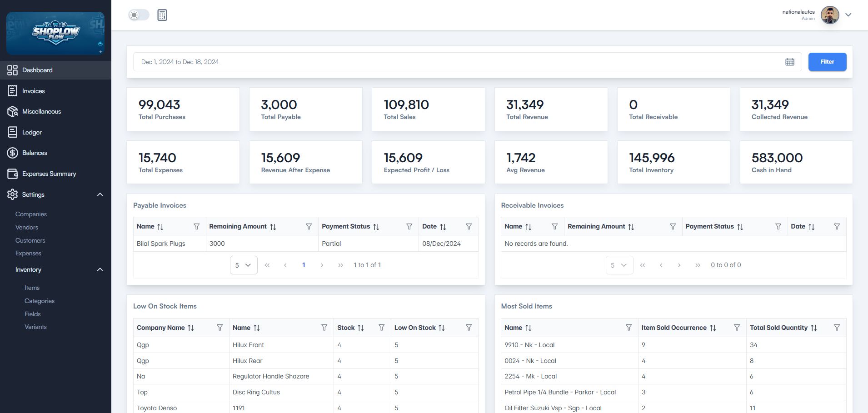Select the Ledger sidebar icon
This screenshot has height=413, width=868.
click(13, 132)
